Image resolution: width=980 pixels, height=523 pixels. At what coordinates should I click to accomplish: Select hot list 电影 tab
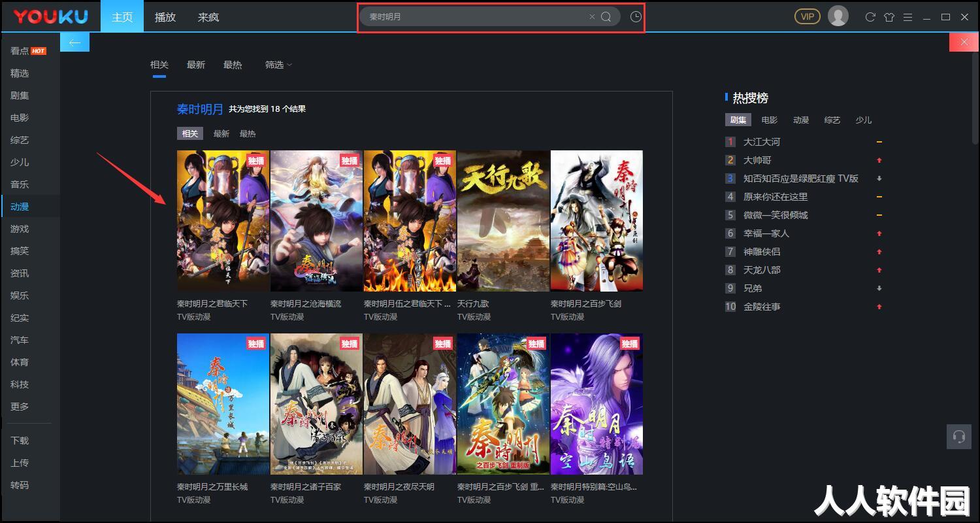(x=770, y=120)
